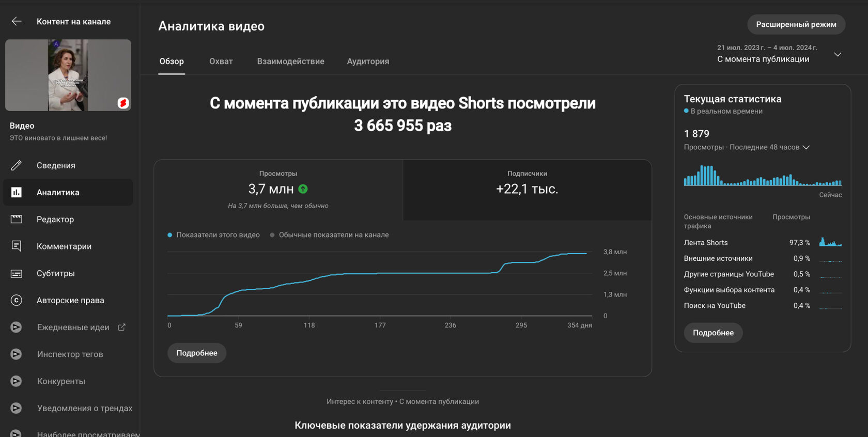Open the Аудитория tab
The width and height of the screenshot is (868, 437).
368,61
